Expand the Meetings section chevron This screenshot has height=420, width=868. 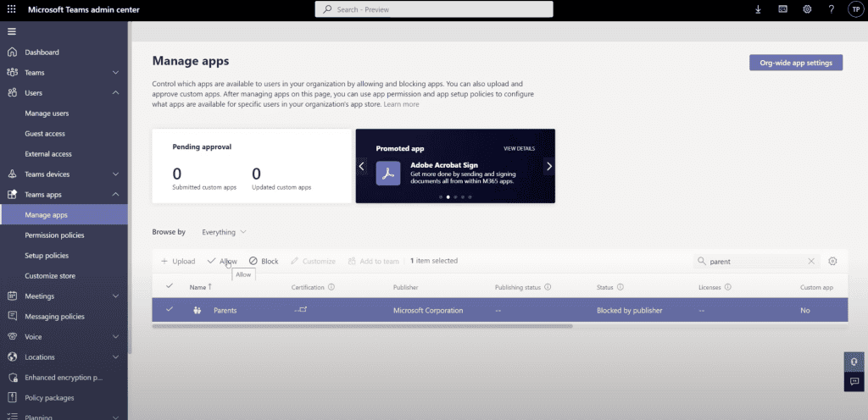click(x=115, y=296)
